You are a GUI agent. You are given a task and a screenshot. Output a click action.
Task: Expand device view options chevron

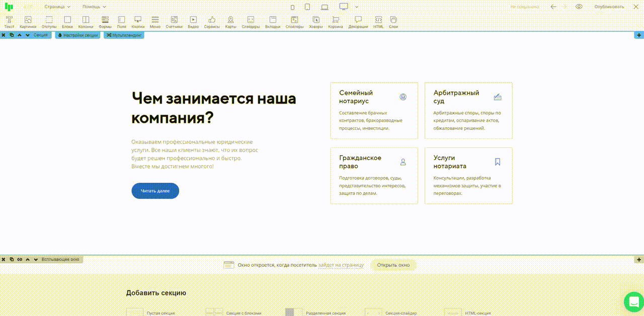357,7
